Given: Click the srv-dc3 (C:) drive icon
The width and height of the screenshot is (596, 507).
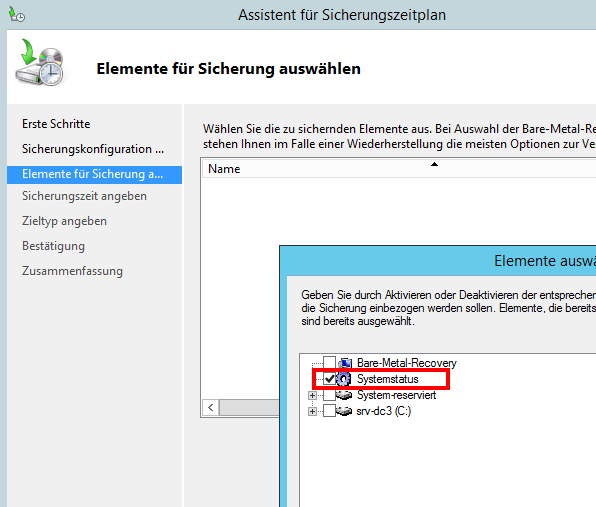Looking at the screenshot, I should pyautogui.click(x=344, y=411).
